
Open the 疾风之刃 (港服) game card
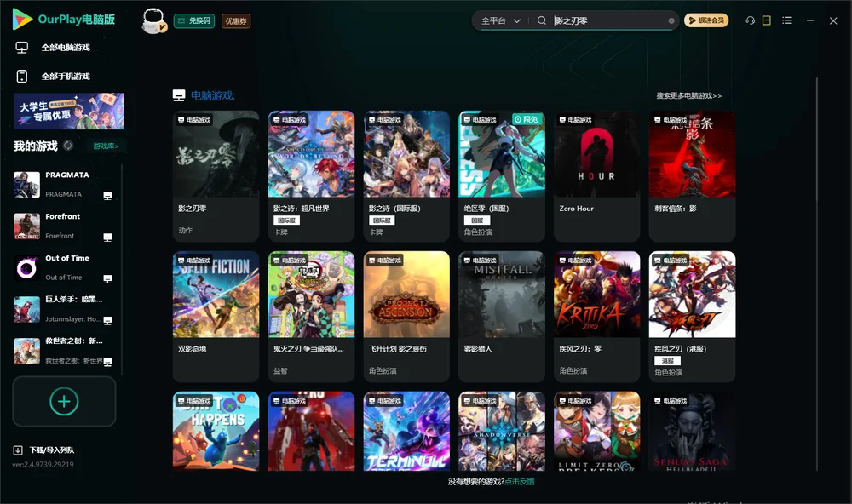coord(692,317)
